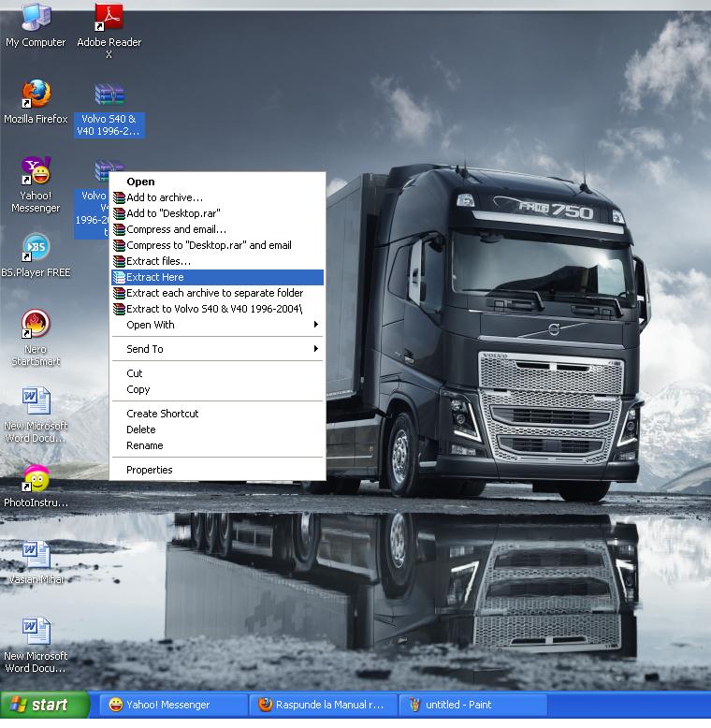Select the Nero StartSmart shortcut
The height and width of the screenshot is (728, 711).
[x=36, y=338]
